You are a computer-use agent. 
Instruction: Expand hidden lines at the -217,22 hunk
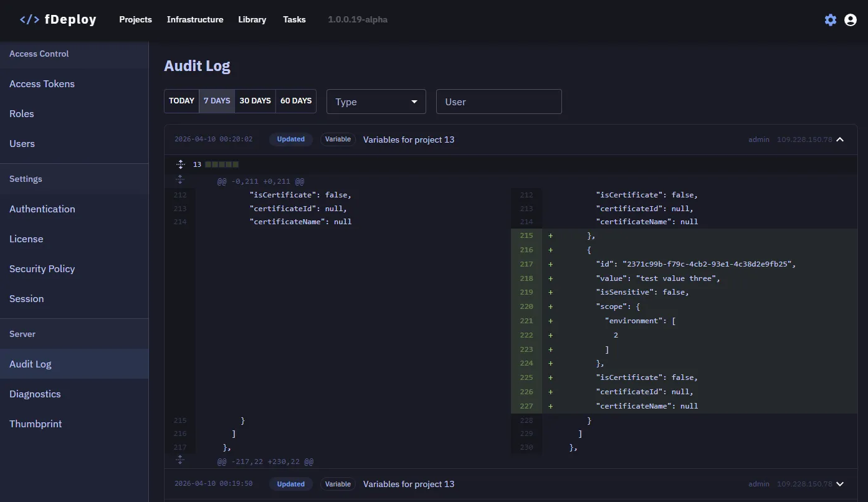(x=181, y=460)
